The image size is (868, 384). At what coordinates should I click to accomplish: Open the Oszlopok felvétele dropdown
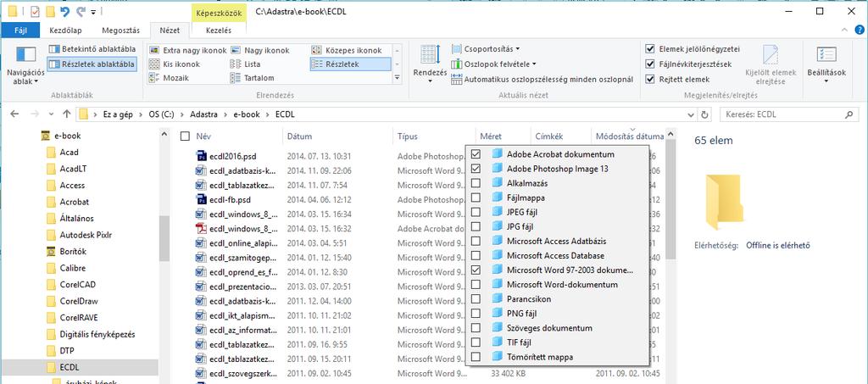(x=494, y=64)
